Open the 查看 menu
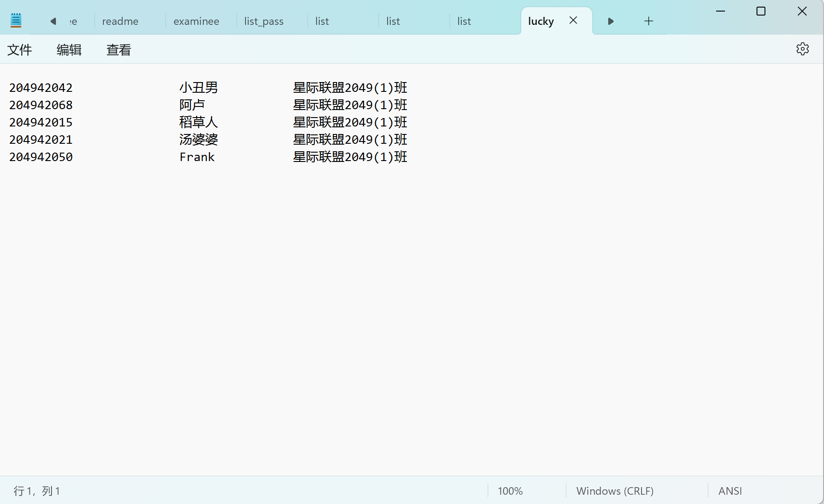 [119, 50]
